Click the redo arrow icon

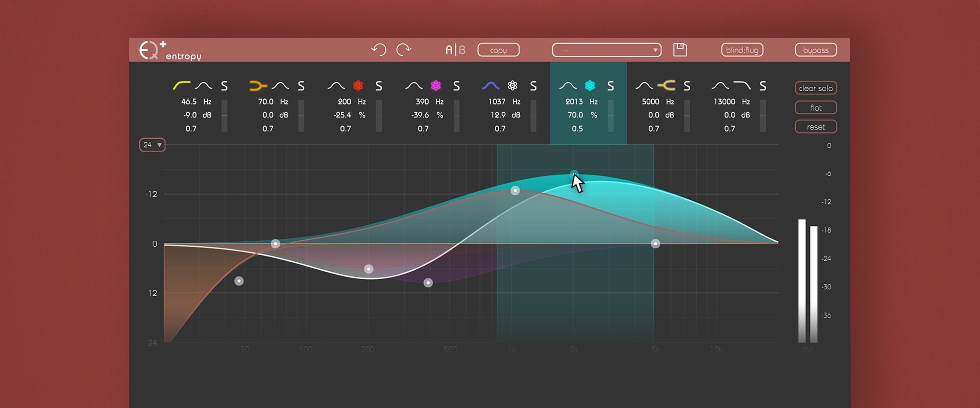[x=404, y=49]
